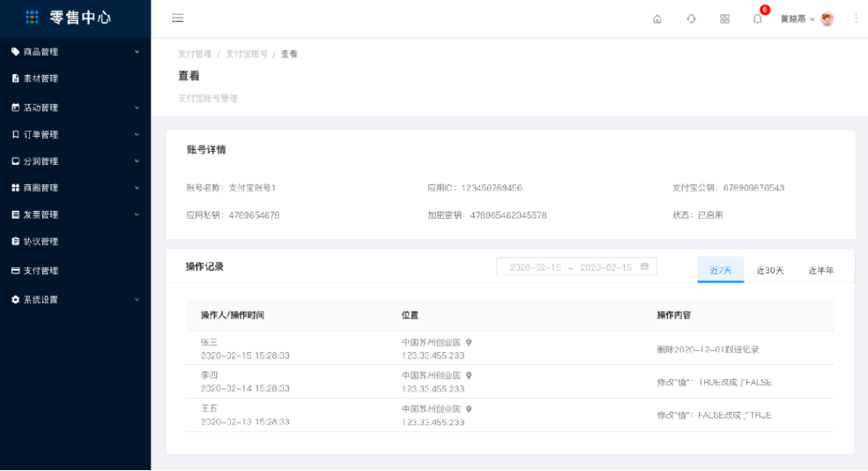
Task: Click the start date in date range field
Action: pos(535,267)
